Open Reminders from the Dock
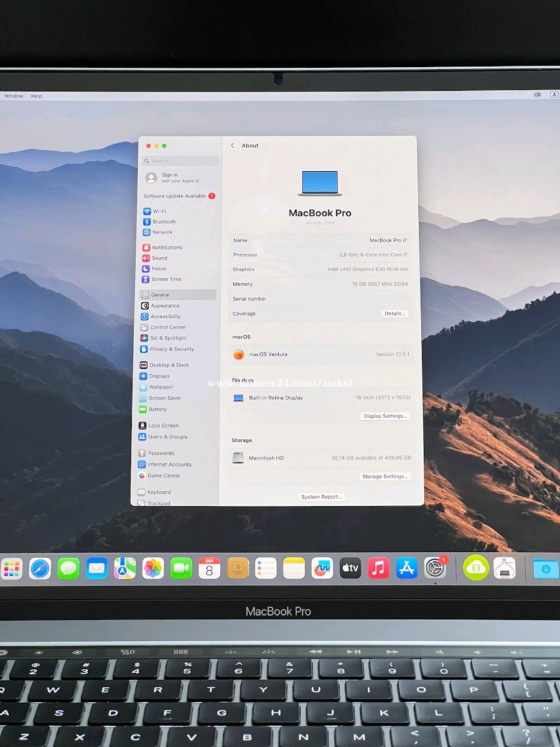This screenshot has width=560, height=747. [x=266, y=568]
